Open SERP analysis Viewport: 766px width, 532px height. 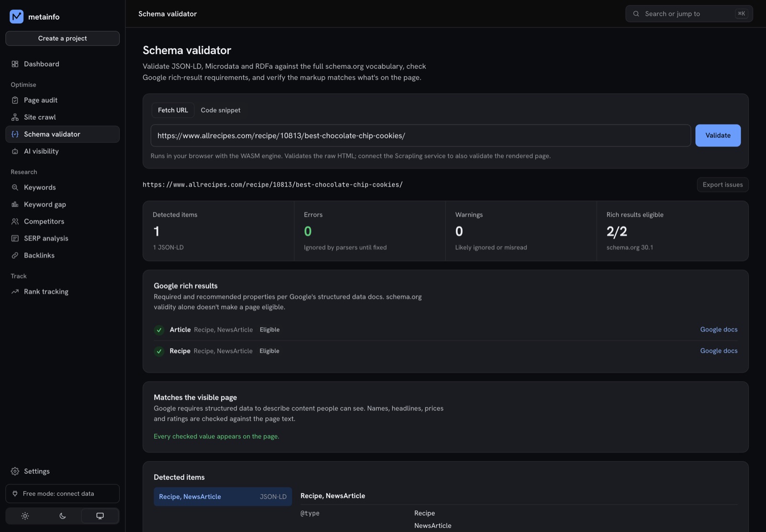pos(62,238)
